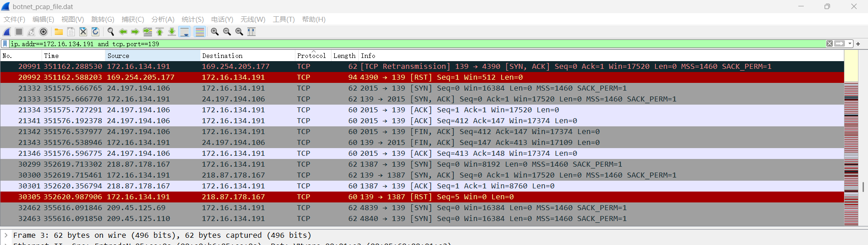Select packet 21334 ACK row
The width and height of the screenshot is (868, 245).
point(422,110)
